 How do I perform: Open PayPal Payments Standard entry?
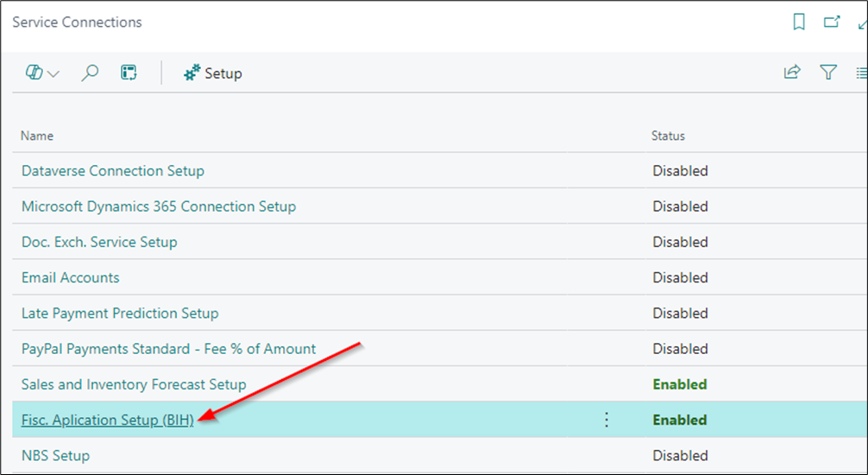click(169, 349)
